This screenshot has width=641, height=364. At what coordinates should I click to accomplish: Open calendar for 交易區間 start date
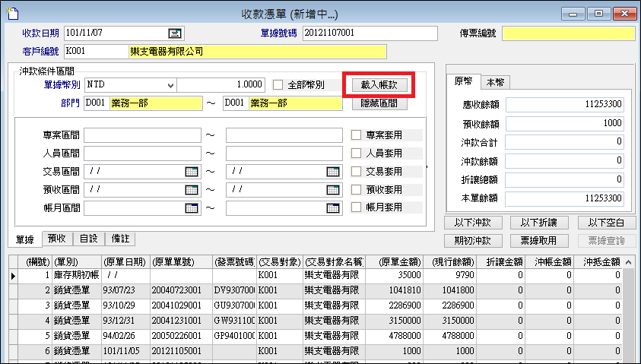[191, 171]
